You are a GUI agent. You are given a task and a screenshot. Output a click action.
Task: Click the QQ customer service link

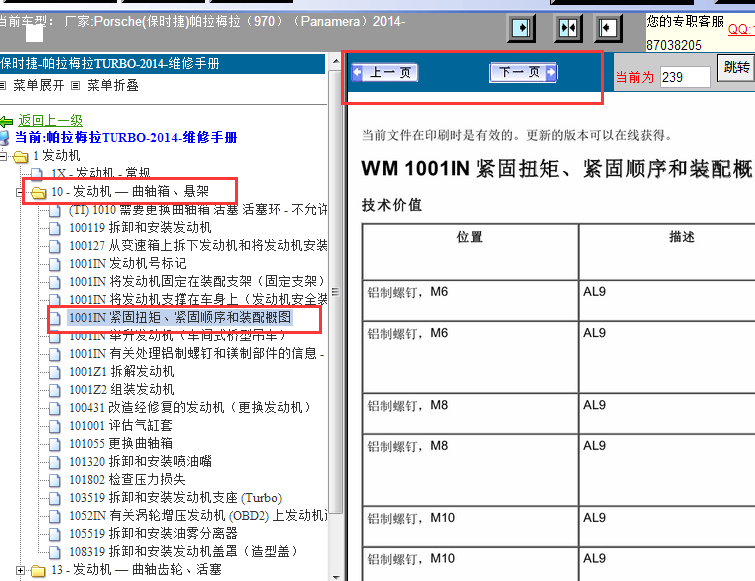[741, 29]
